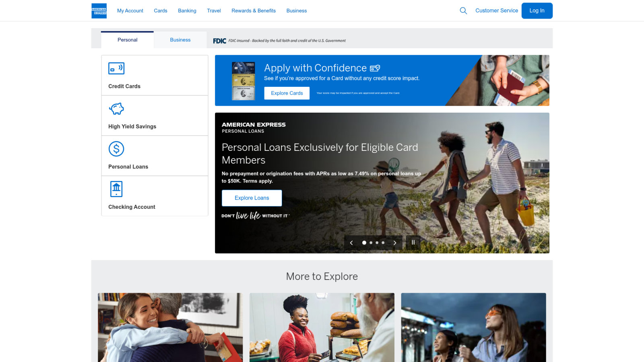644x362 pixels.
Task: Go to previous carousel slide
Action: [x=351, y=243]
